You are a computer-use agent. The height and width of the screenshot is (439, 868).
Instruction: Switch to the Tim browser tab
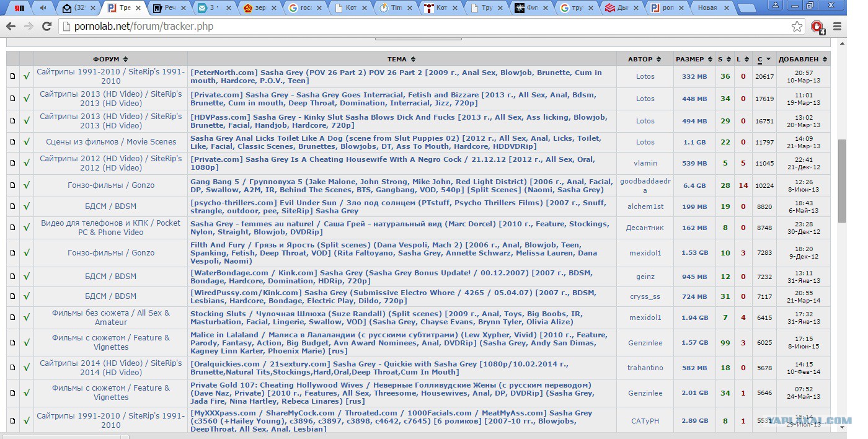tap(396, 8)
